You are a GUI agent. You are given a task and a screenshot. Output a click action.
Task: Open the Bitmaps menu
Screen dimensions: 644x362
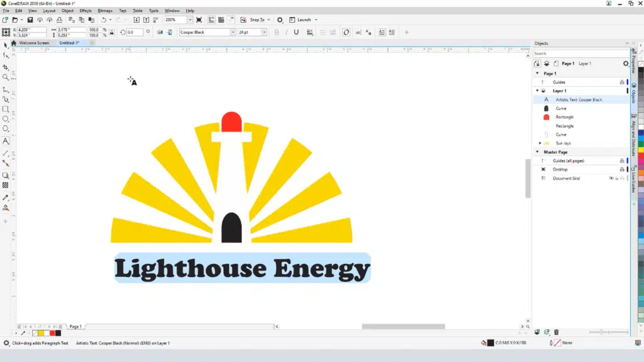[105, 11]
